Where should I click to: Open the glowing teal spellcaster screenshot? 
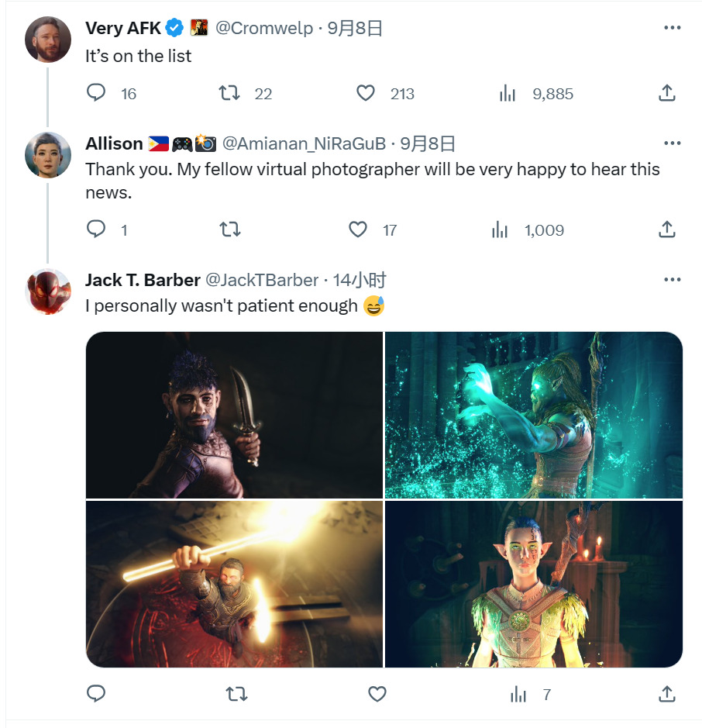tap(533, 415)
